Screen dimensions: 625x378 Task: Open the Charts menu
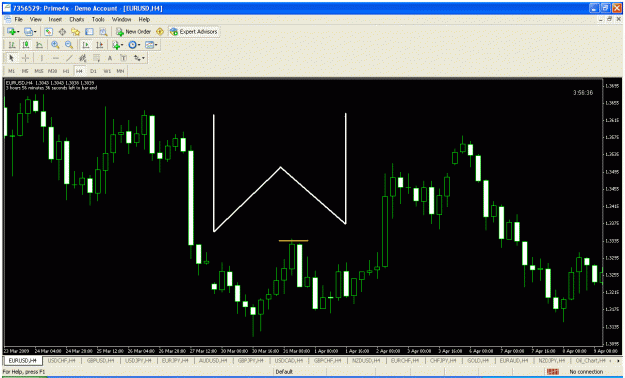[x=77, y=19]
